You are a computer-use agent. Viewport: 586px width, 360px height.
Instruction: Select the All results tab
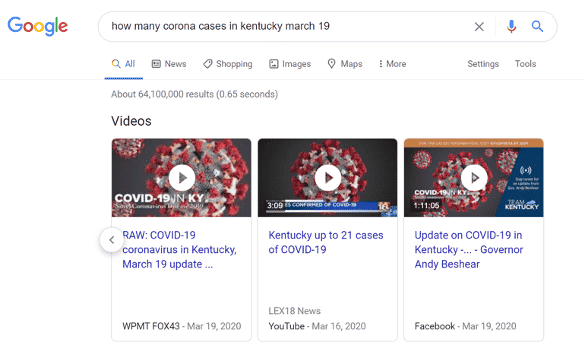[123, 64]
